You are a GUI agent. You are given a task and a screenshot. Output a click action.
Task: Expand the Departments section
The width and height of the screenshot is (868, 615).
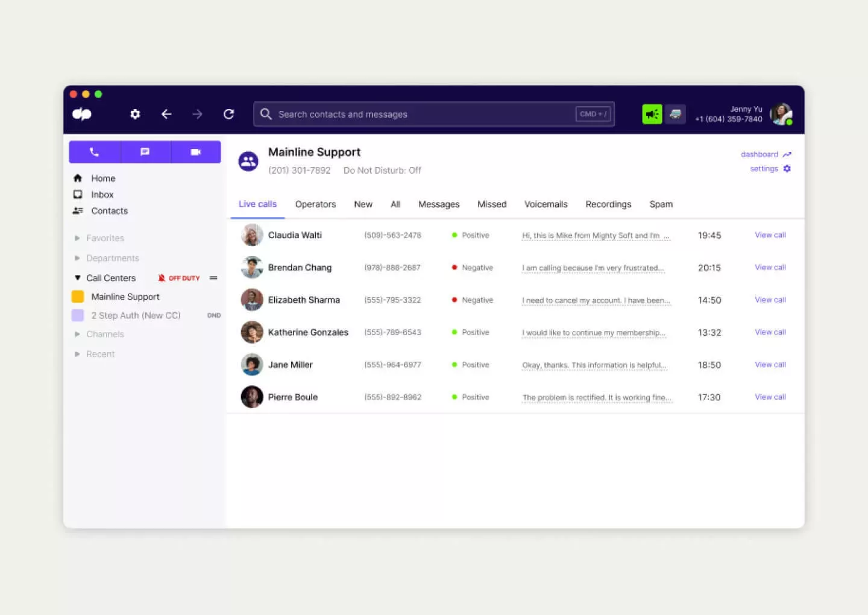pyautogui.click(x=77, y=258)
